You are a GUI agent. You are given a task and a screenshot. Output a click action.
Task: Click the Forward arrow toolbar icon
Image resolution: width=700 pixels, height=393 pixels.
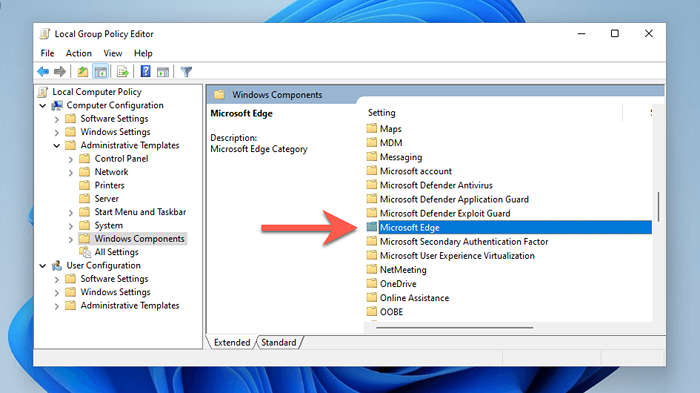[60, 71]
